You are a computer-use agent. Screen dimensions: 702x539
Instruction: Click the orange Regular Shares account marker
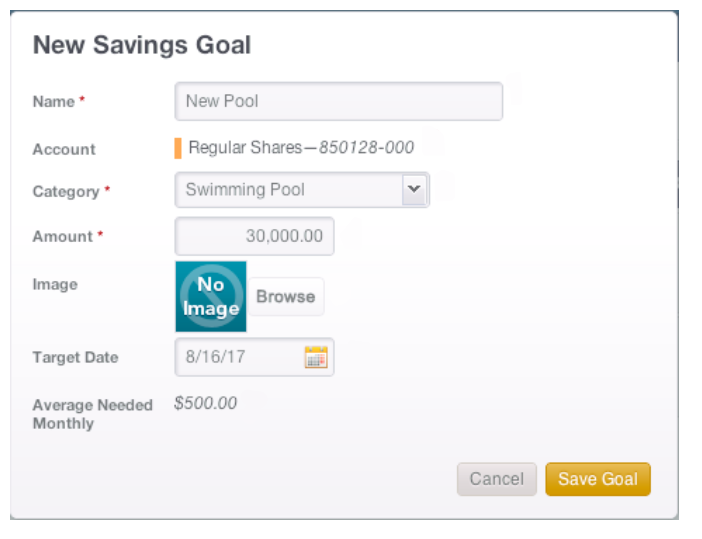[178, 148]
